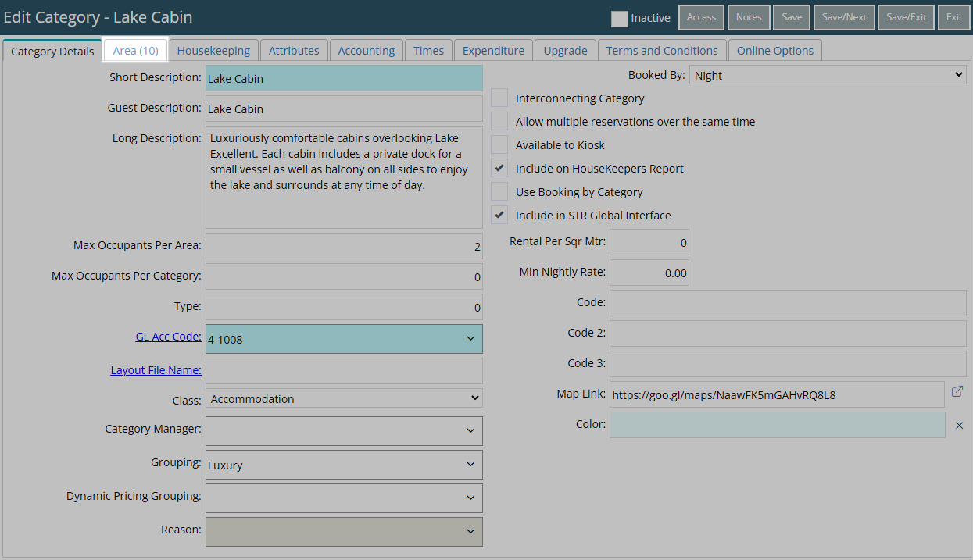Select the Category Details tab
The height and width of the screenshot is (560, 973).
coord(52,52)
